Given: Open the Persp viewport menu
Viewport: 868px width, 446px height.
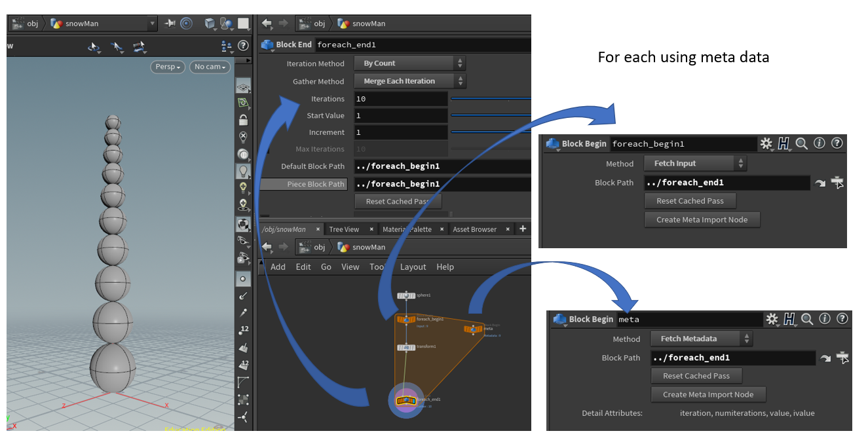Looking at the screenshot, I should pyautogui.click(x=168, y=67).
